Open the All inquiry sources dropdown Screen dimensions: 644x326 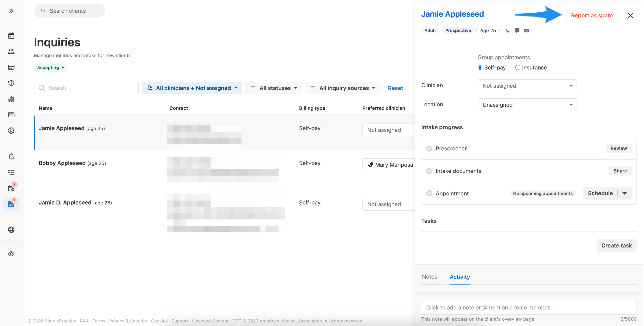pyautogui.click(x=342, y=88)
